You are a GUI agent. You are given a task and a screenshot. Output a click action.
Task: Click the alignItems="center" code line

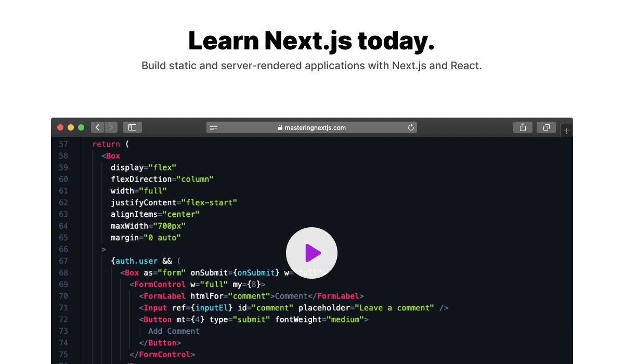[155, 214]
